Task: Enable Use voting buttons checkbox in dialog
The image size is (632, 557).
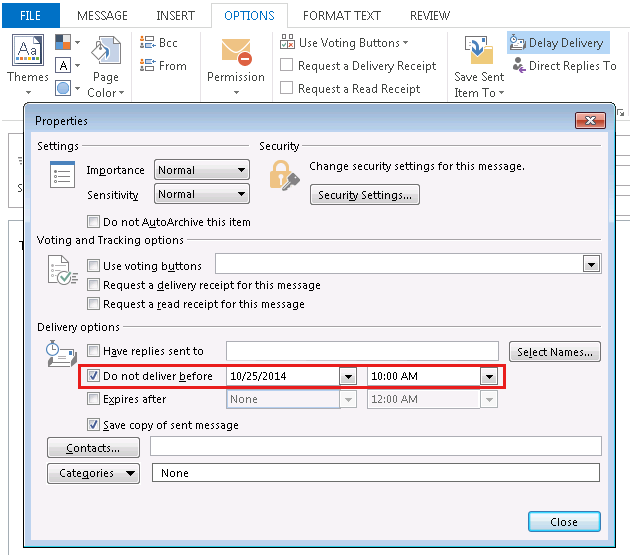Action: point(93,265)
